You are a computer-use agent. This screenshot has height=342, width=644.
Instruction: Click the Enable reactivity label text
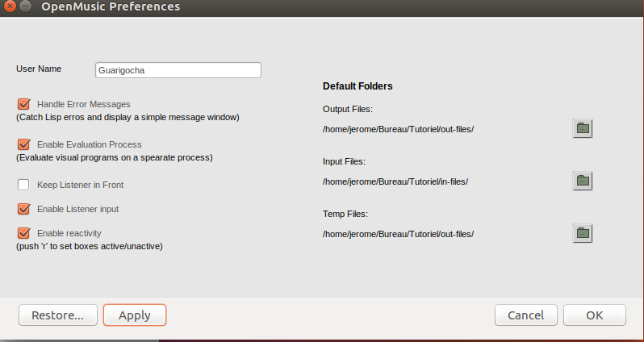pyautogui.click(x=69, y=233)
